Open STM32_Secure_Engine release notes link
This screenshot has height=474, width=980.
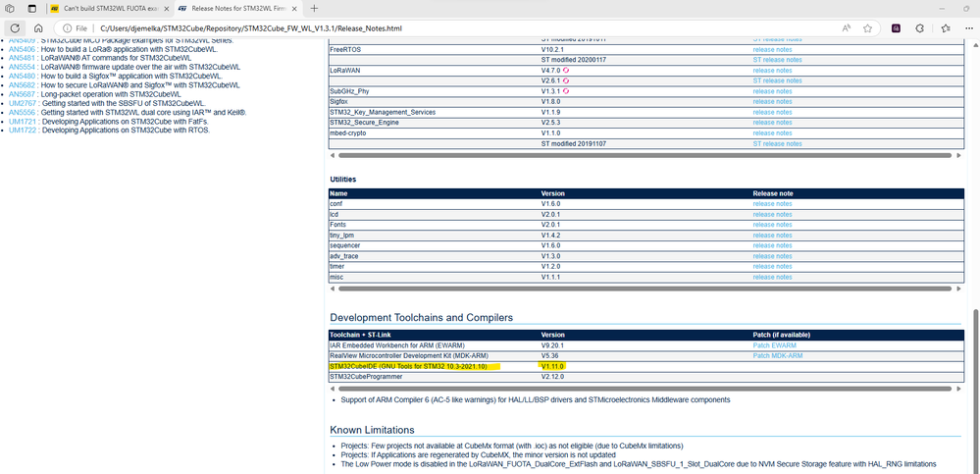click(772, 123)
